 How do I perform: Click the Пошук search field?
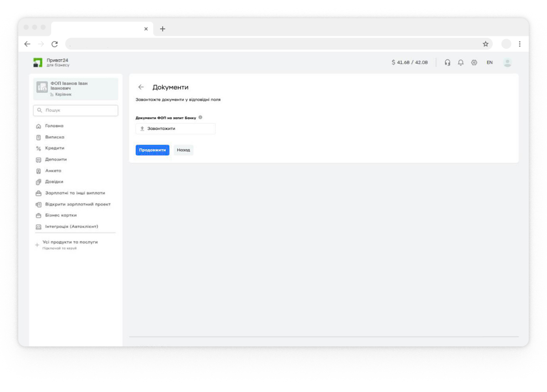(x=76, y=110)
